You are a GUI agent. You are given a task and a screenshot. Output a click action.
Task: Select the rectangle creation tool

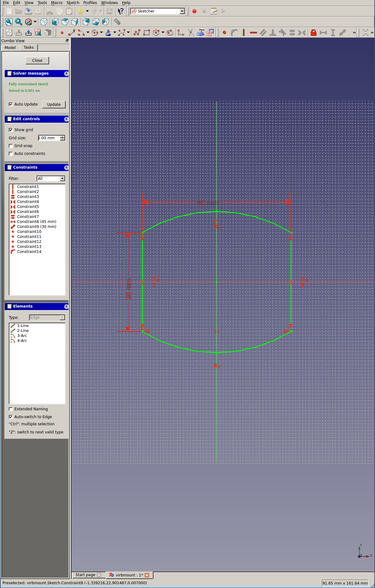point(147,32)
